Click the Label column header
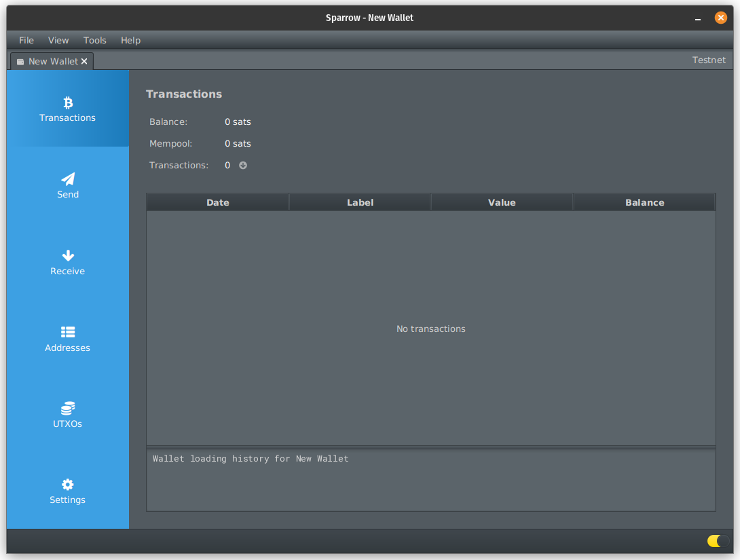Image resolution: width=740 pixels, height=560 pixels. coord(360,202)
